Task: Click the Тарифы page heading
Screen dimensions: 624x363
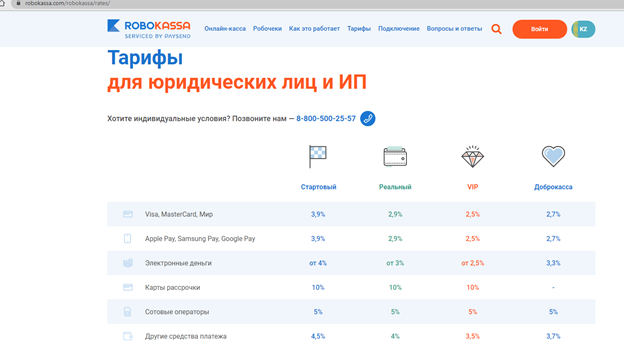Action: pyautogui.click(x=145, y=59)
